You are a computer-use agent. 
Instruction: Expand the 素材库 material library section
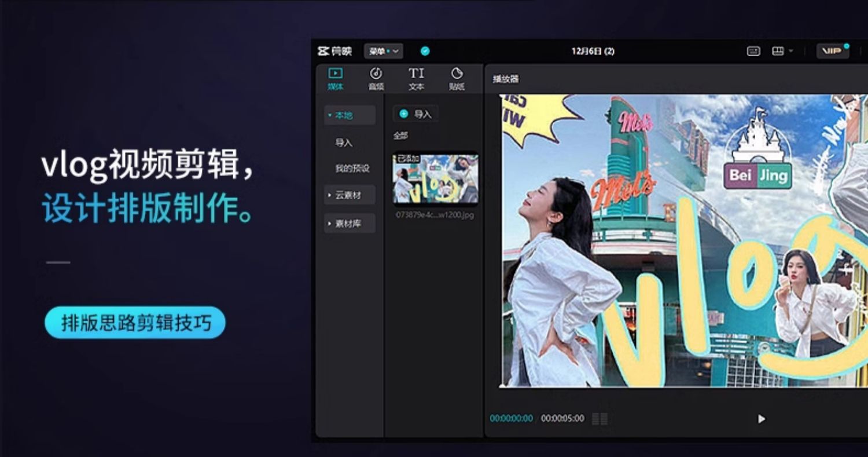pos(348,223)
